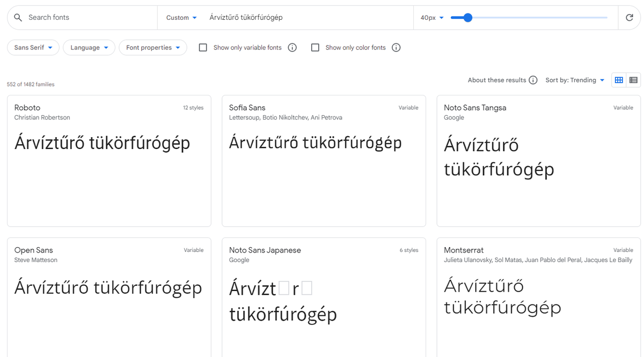
Task: Click inside the Search fonts field
Action: click(80, 17)
